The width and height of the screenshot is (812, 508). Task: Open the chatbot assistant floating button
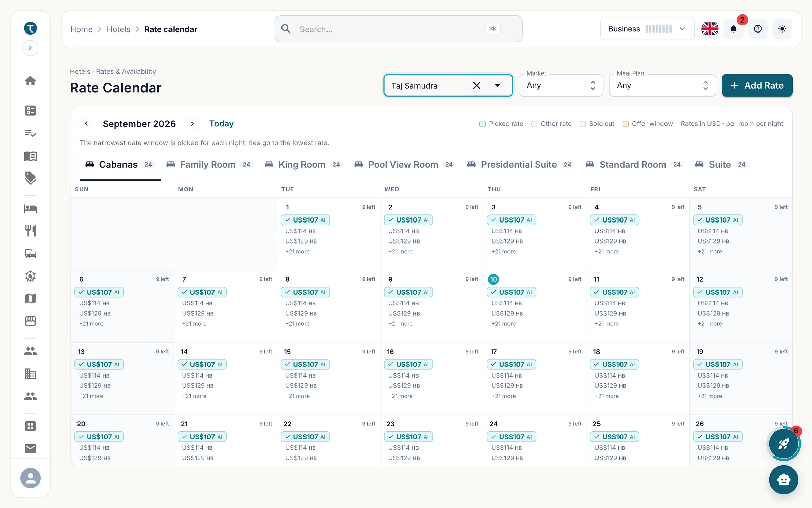coord(784,480)
